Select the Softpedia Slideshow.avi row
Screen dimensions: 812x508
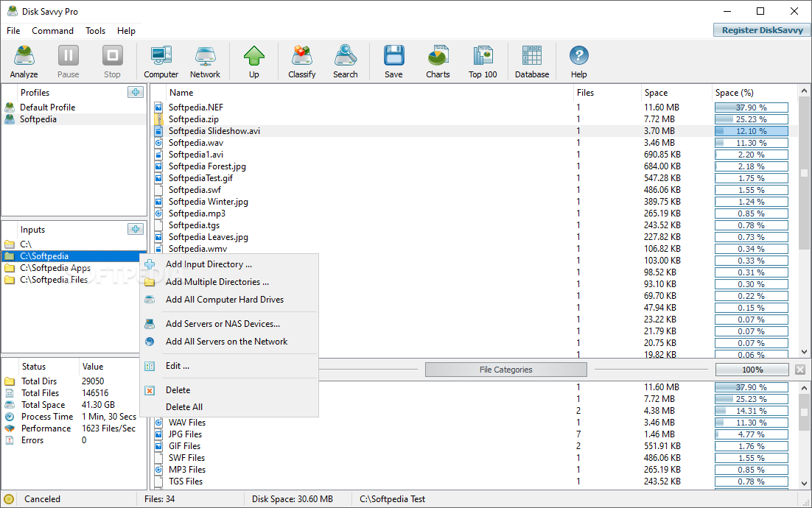pyautogui.click(x=475, y=131)
